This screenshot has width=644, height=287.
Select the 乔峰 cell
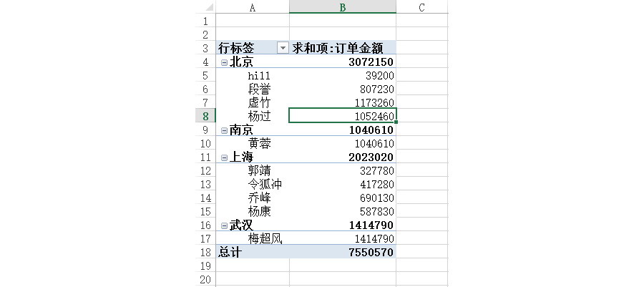252,198
